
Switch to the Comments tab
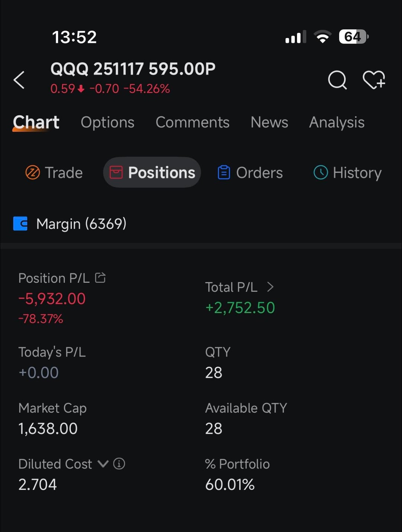(192, 122)
